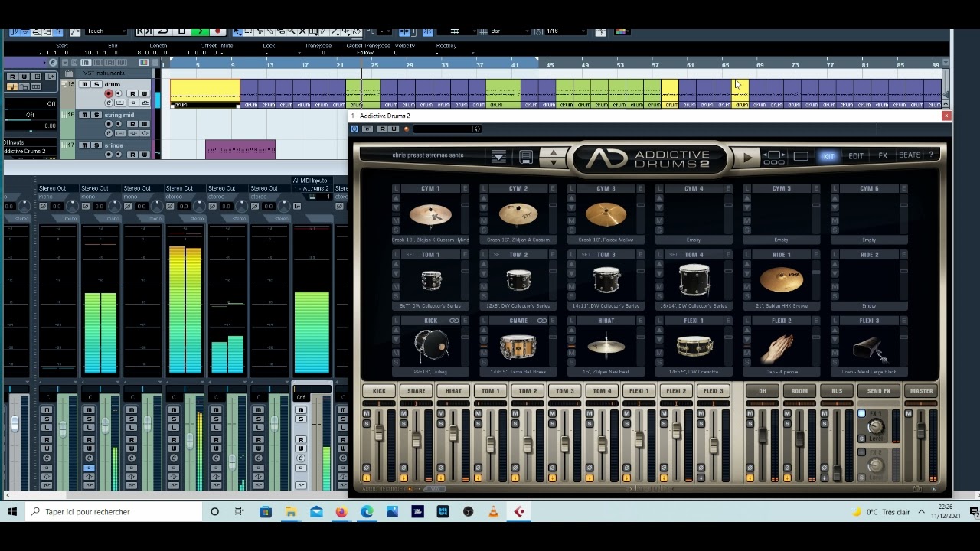Screen dimensions: 980x551
Task: Click the HIHAT channel label button
Action: pyautogui.click(x=453, y=391)
